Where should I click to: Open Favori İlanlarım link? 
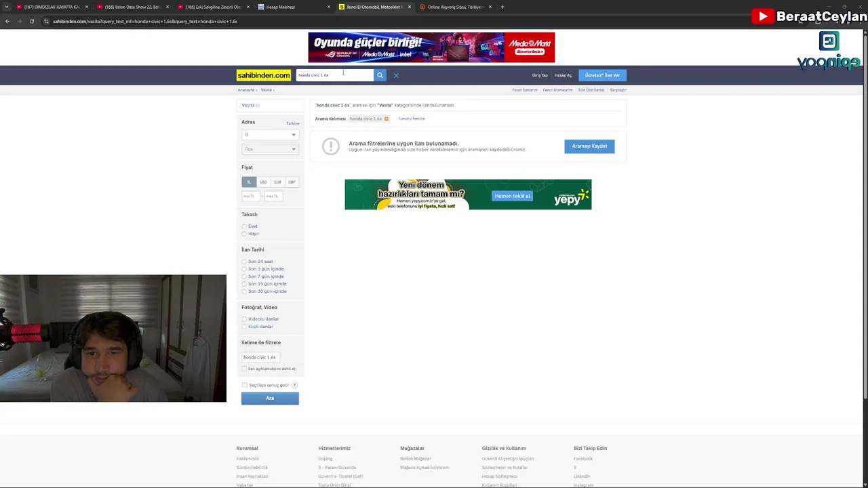click(525, 89)
